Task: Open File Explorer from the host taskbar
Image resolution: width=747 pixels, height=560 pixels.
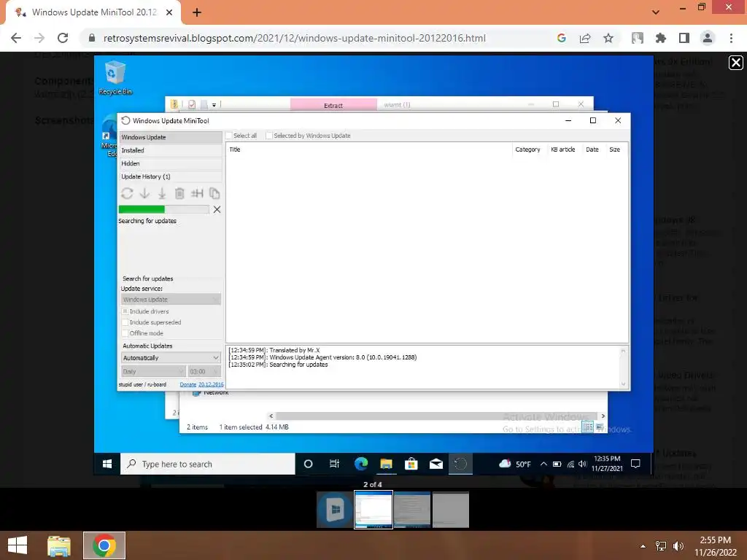Action: click(x=59, y=545)
